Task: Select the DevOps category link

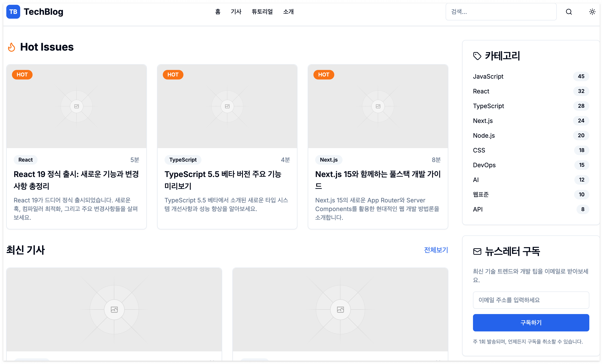Action: (484, 165)
